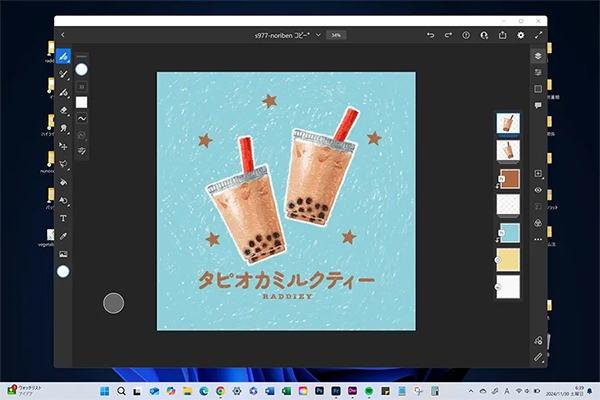This screenshot has height=400, width=600.
Task: Select the white bottom layer thumbnail
Action: (508, 287)
